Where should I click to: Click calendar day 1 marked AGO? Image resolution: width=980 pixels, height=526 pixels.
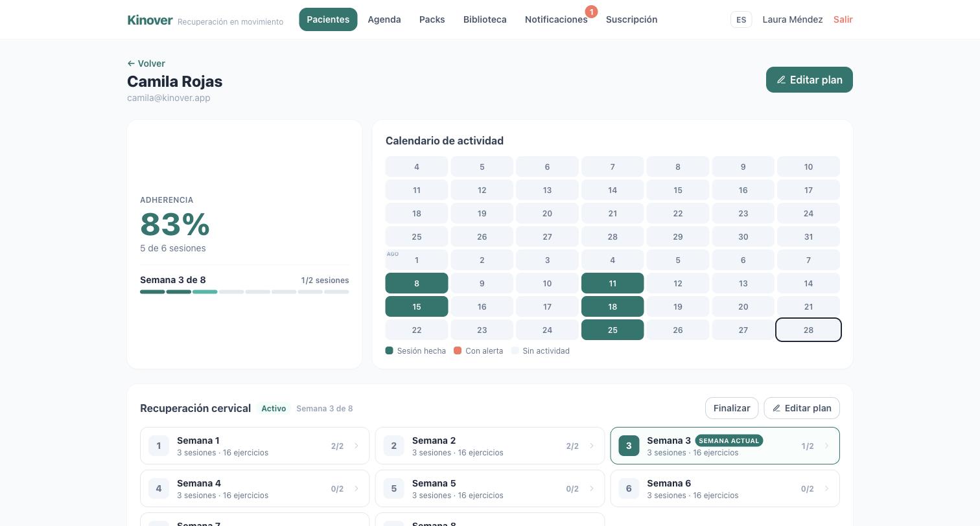[417, 260]
